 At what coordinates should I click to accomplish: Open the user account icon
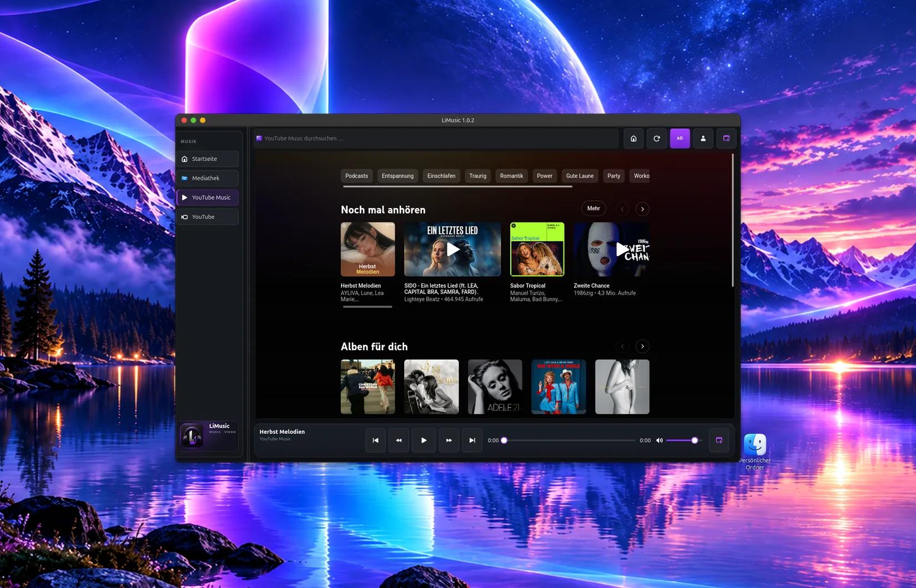[x=703, y=139]
